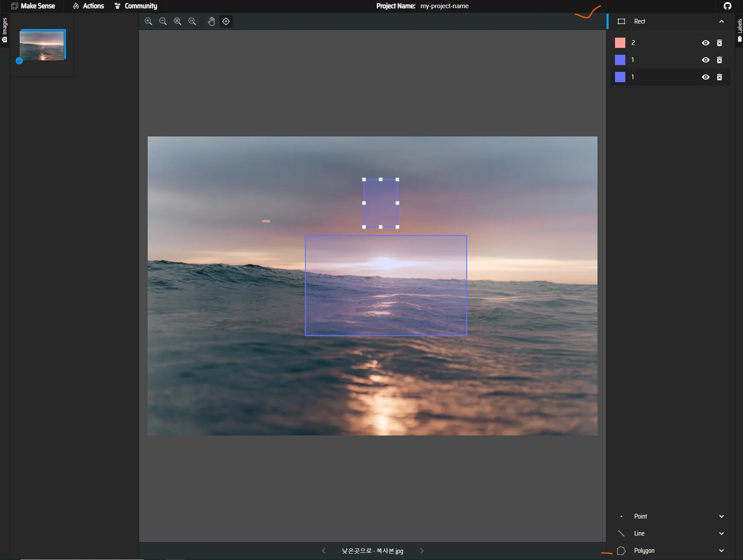Screen dimensions: 743x560
Task: Click the zoom out magnifier icon
Action: (x=163, y=21)
